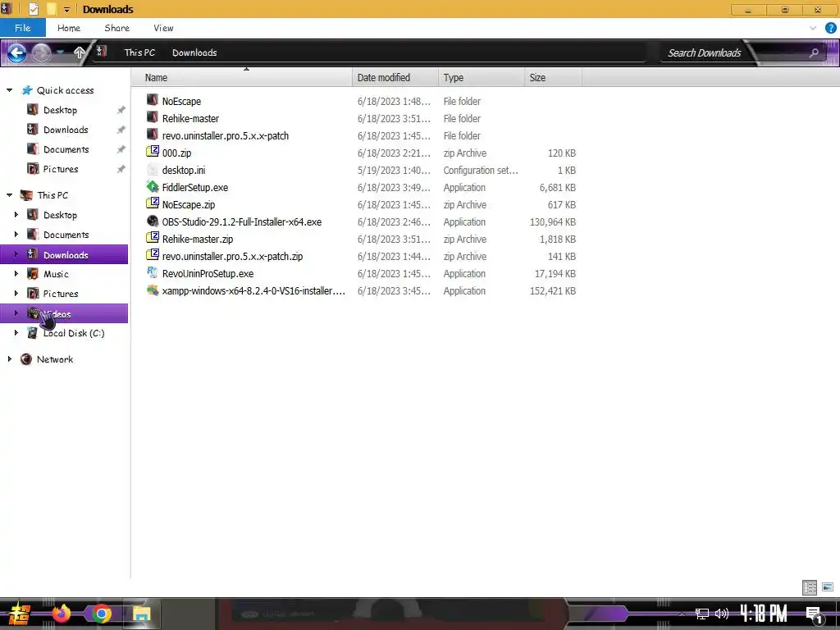The height and width of the screenshot is (630, 840).
Task: Launch Firefox from the taskbar
Action: [x=61, y=614]
